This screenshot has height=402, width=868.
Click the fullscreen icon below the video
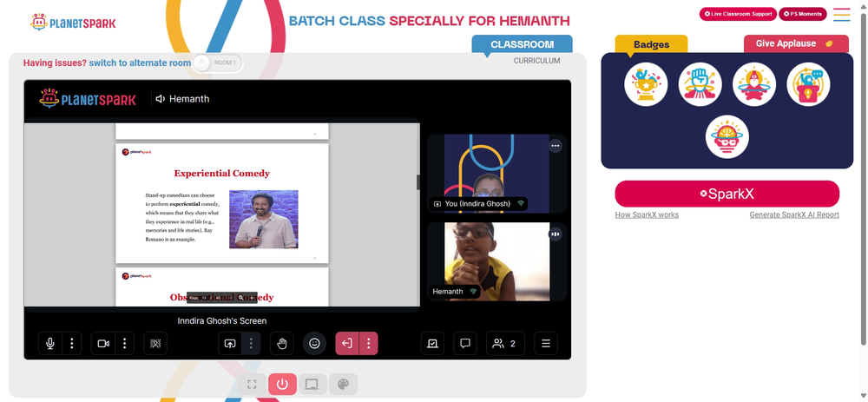(x=252, y=385)
